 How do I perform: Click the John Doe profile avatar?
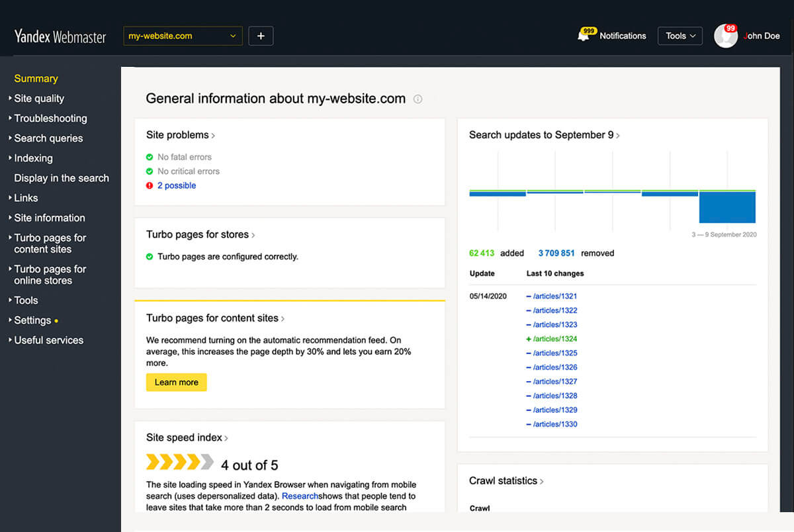coord(726,36)
